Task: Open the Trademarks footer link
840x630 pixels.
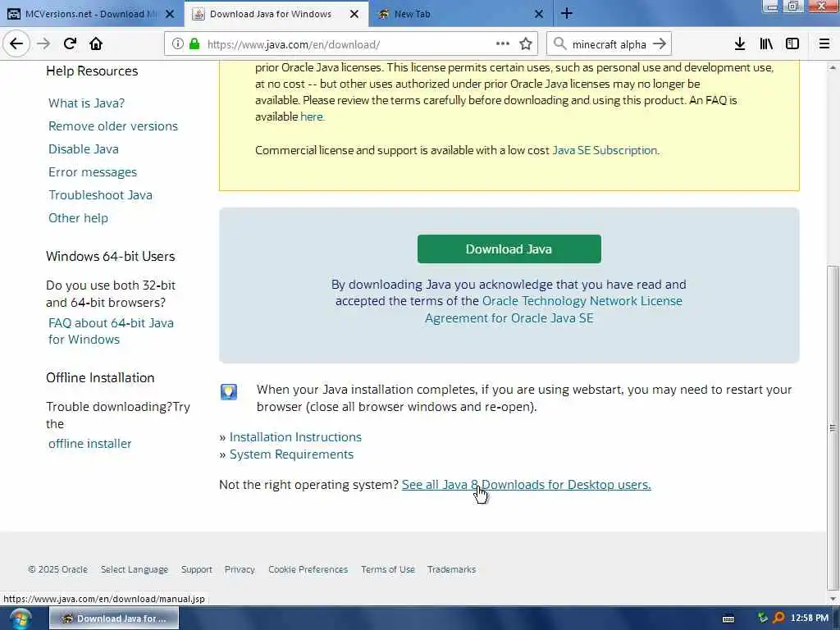Action: pos(452,569)
